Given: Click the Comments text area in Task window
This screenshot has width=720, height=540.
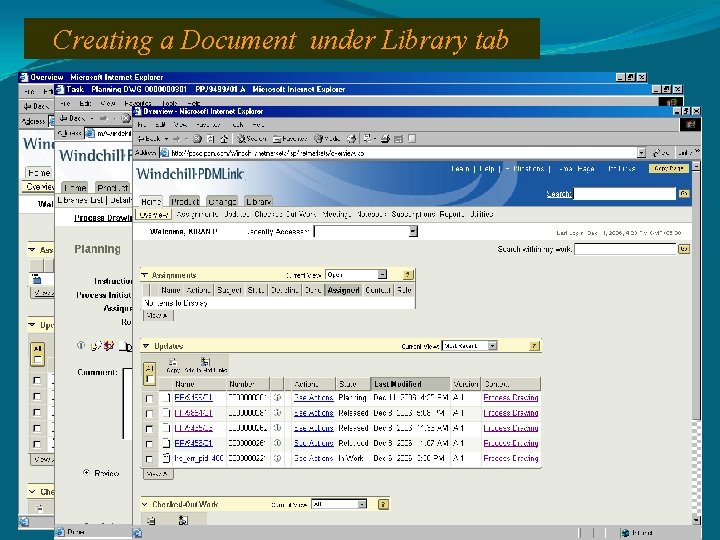Looking at the screenshot, I should (x=128, y=403).
